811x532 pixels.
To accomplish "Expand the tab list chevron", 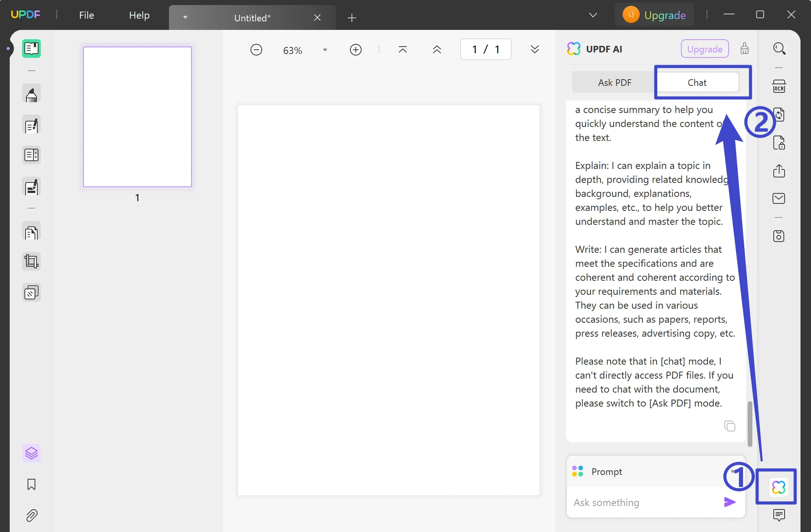I will tap(593, 15).
